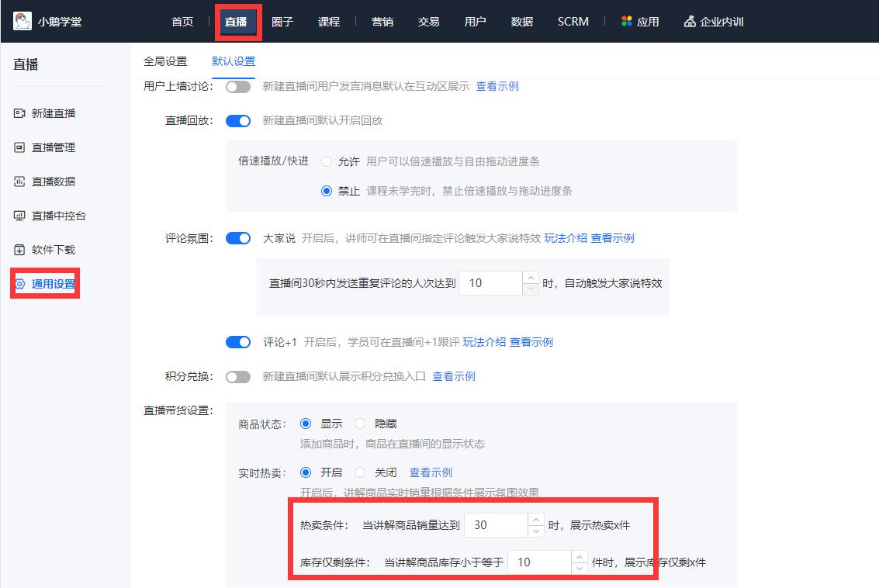The image size is (879, 588).
Task: Go to 软件下载 in the sidebar
Action: click(x=54, y=249)
